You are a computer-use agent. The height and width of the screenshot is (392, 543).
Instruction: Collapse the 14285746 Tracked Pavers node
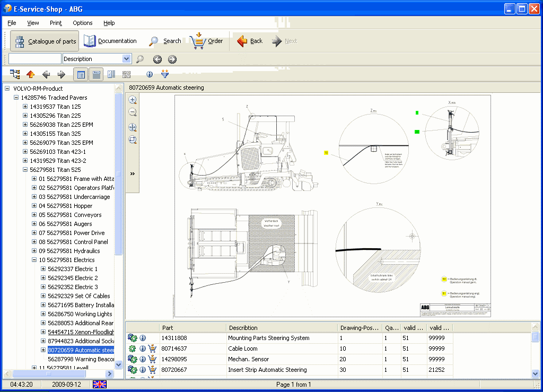(16, 97)
